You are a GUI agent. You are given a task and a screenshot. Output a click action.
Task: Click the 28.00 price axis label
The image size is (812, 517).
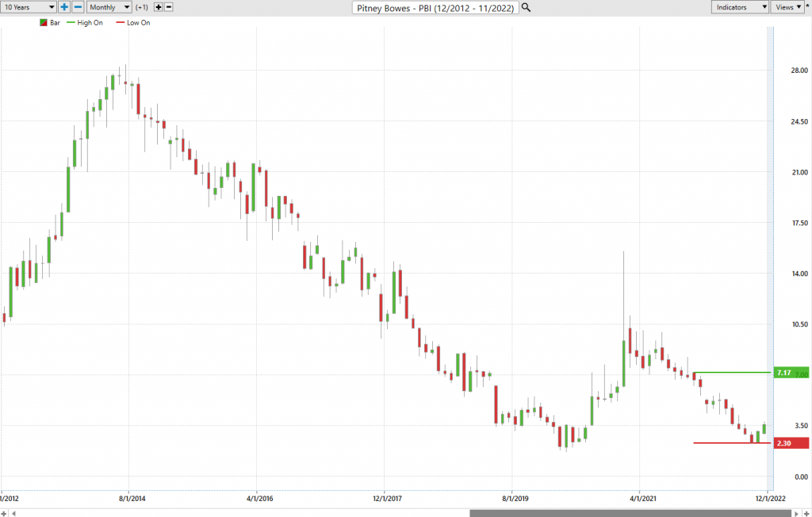point(799,71)
